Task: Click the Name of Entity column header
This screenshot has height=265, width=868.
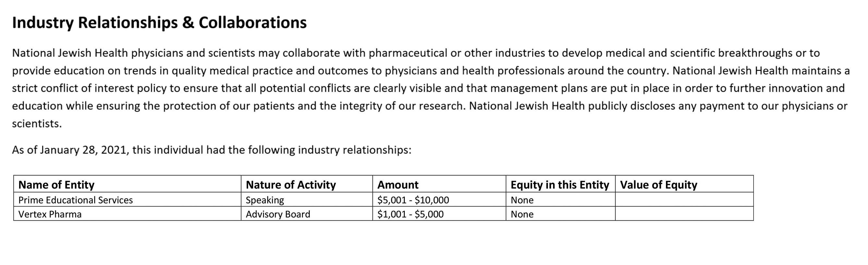Action: tap(56, 185)
